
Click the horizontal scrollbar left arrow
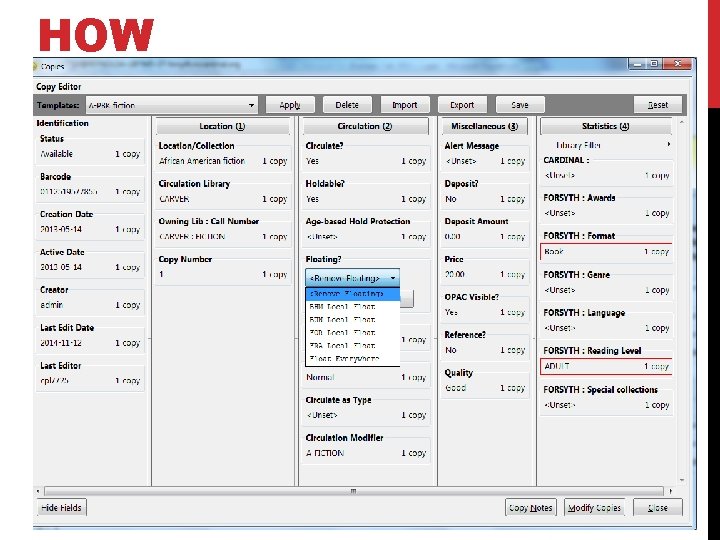[x=38, y=491]
